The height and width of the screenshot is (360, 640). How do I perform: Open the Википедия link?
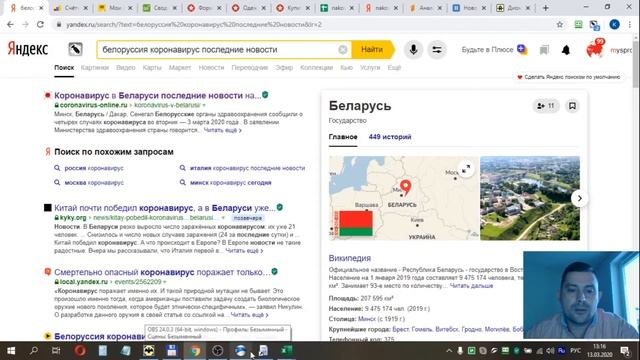click(350, 258)
